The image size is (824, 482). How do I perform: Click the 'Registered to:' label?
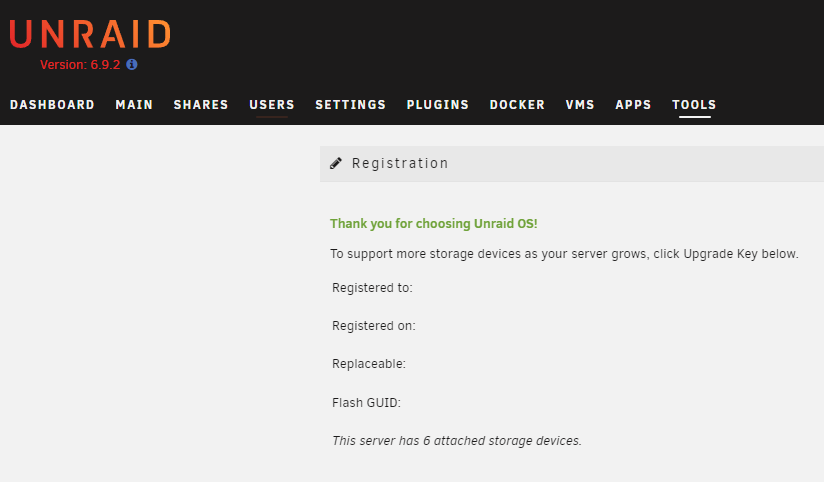372,288
